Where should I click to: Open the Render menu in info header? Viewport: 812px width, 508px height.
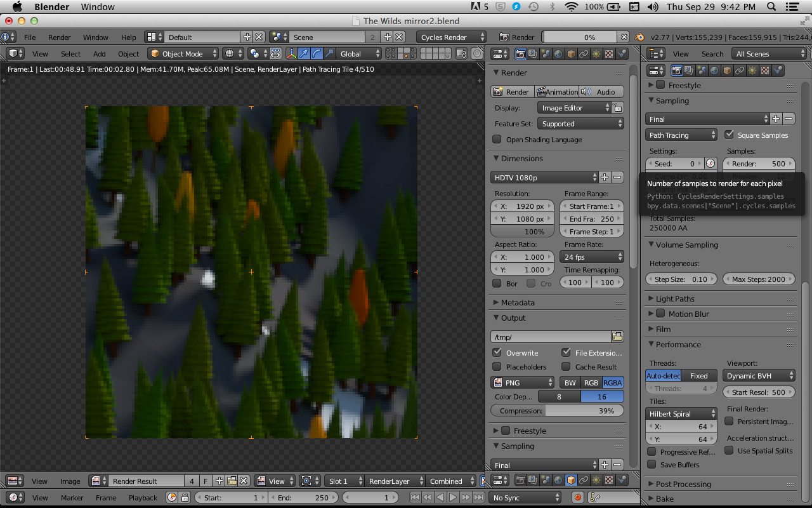[x=60, y=37]
